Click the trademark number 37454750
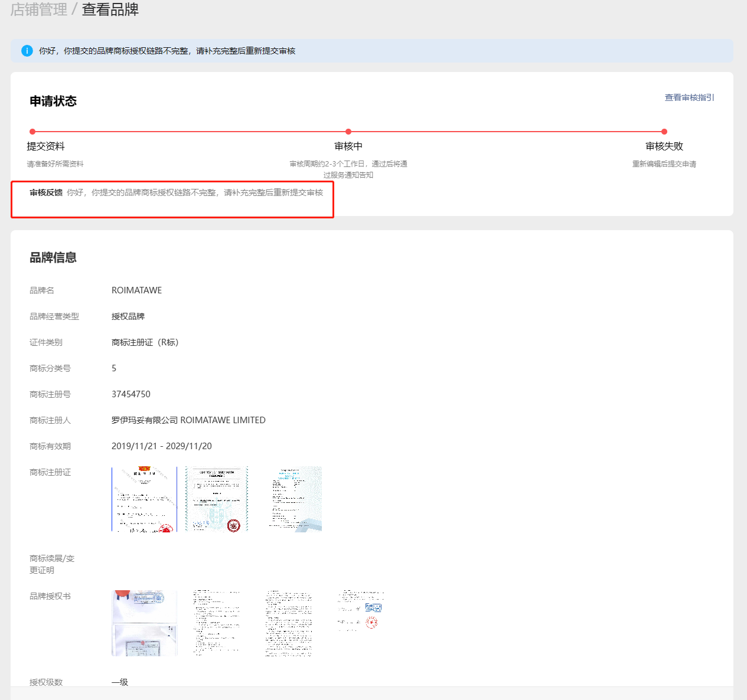This screenshot has width=747, height=700. (x=131, y=394)
